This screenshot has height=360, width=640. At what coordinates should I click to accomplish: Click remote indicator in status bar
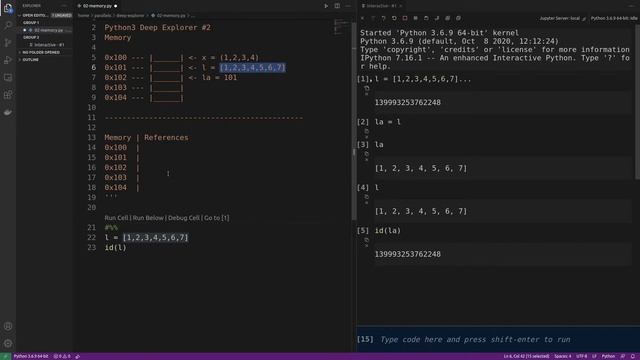click(x=5, y=356)
